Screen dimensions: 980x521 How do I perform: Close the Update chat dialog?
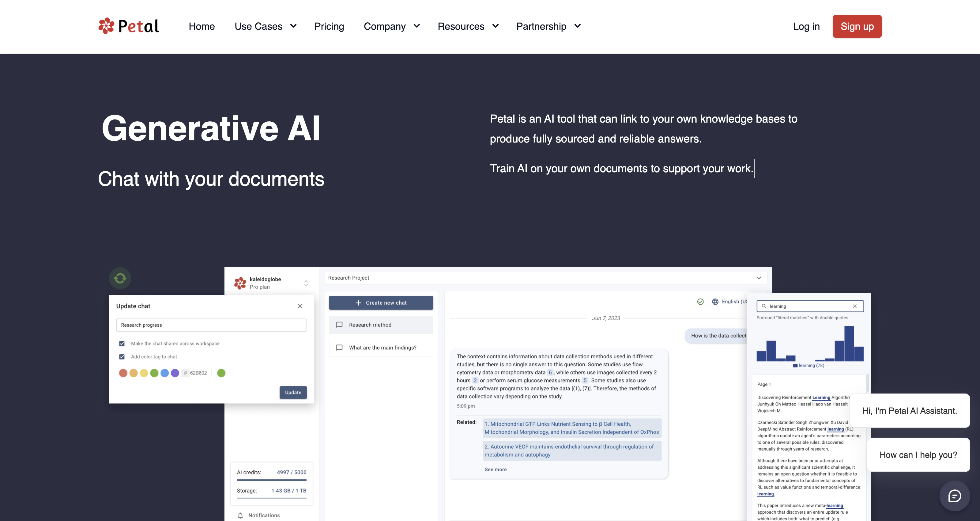[300, 306]
